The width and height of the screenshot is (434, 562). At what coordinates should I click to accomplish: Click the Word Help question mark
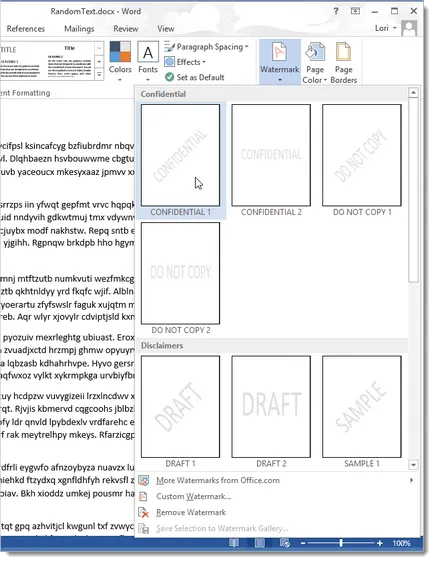click(335, 11)
